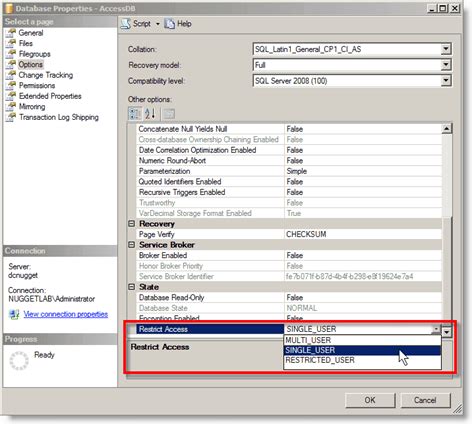Open the Filegroups page
The image size is (474, 426).
[35, 54]
